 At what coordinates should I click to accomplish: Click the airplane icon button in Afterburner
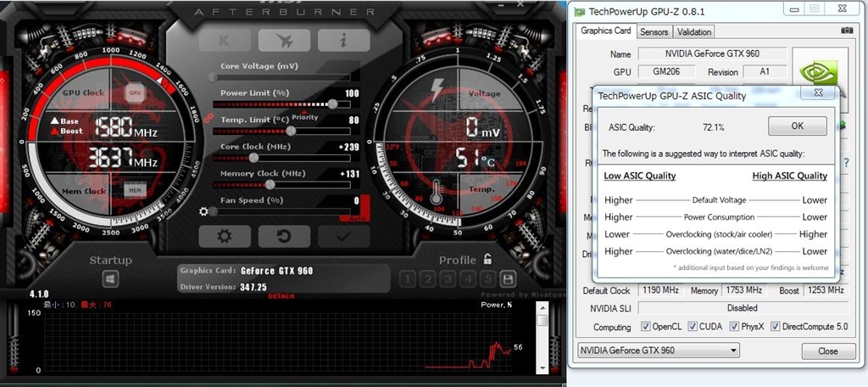pos(284,41)
